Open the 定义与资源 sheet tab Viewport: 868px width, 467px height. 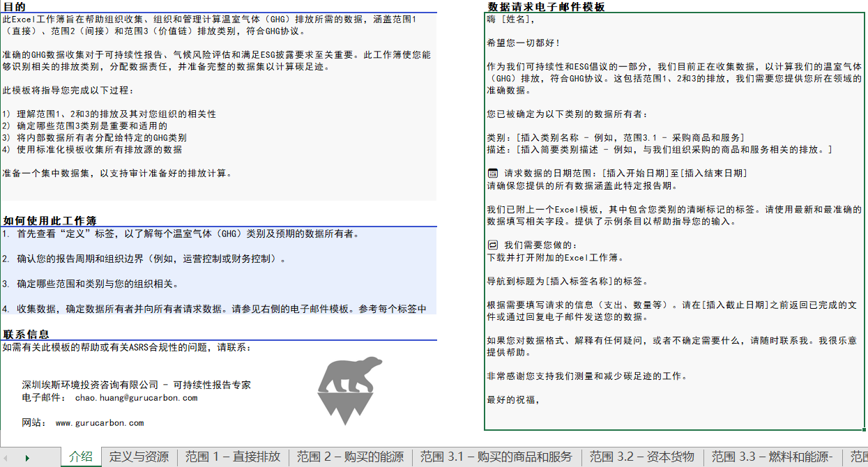point(139,457)
